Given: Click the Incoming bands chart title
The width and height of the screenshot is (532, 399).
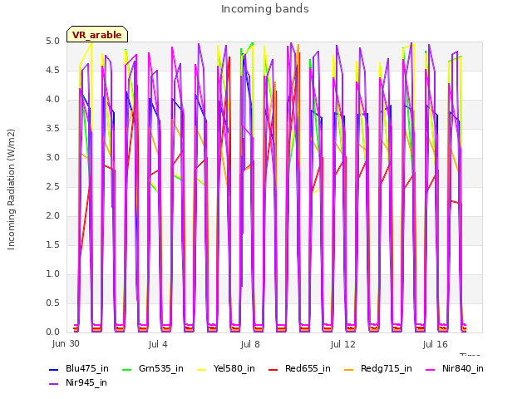Looking at the screenshot, I should click(x=265, y=9).
